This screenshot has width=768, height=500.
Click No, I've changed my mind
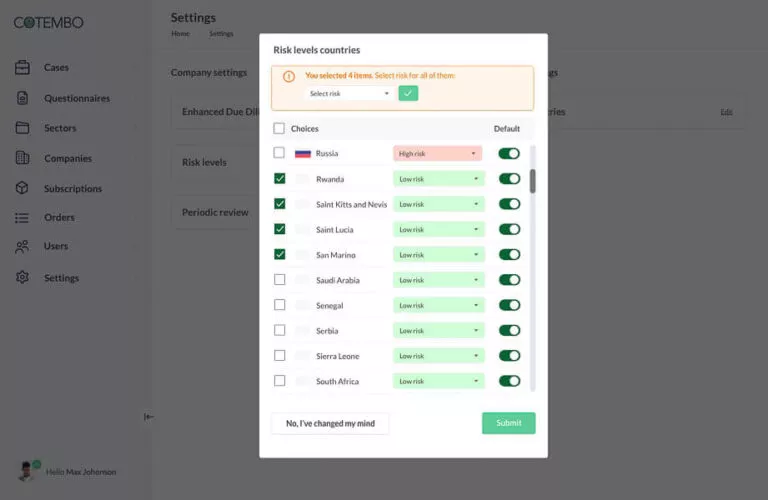[330, 424]
